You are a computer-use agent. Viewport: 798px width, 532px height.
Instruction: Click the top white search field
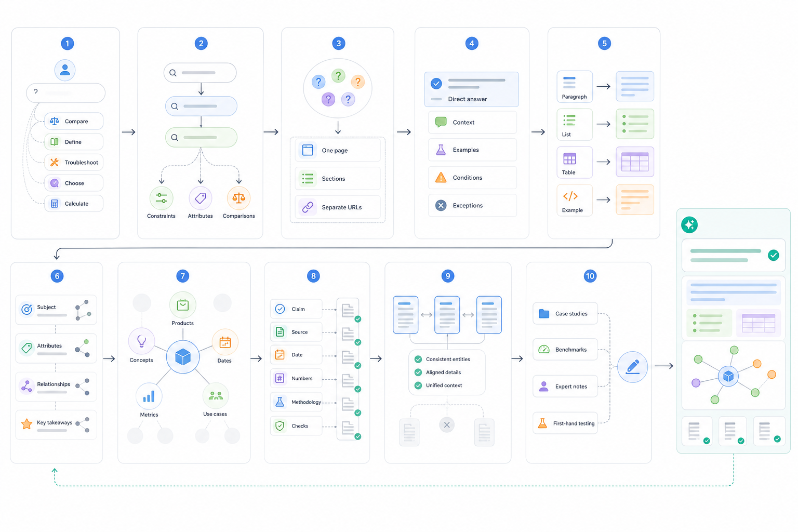click(x=200, y=73)
